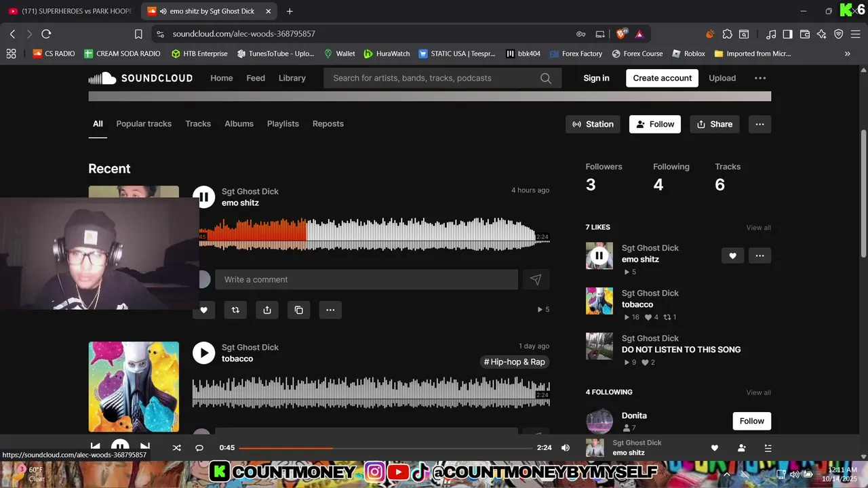The height and width of the screenshot is (488, 868).
Task: Click Create account button
Action: pyautogui.click(x=663, y=78)
